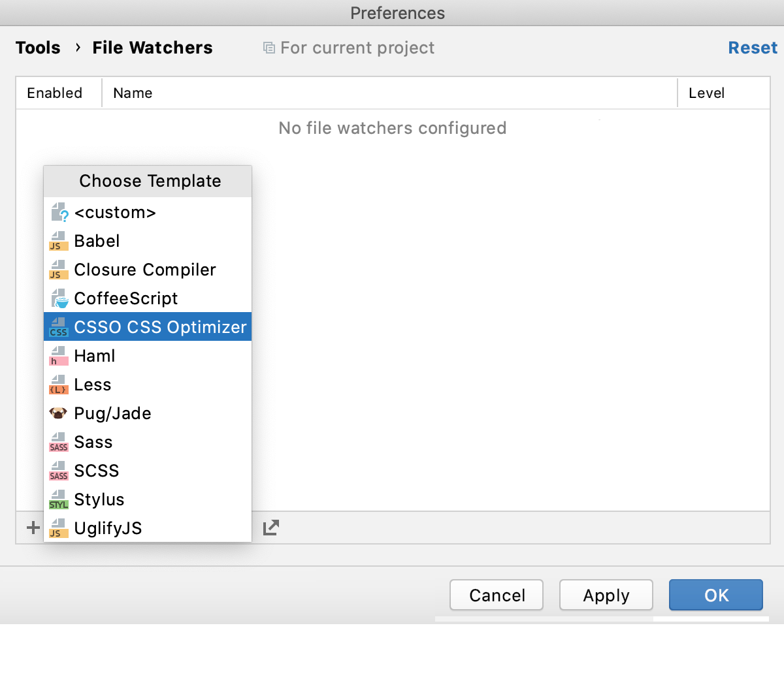Screen dimensions: 784x696
Task: Pick the SCSS template
Action: coord(97,470)
